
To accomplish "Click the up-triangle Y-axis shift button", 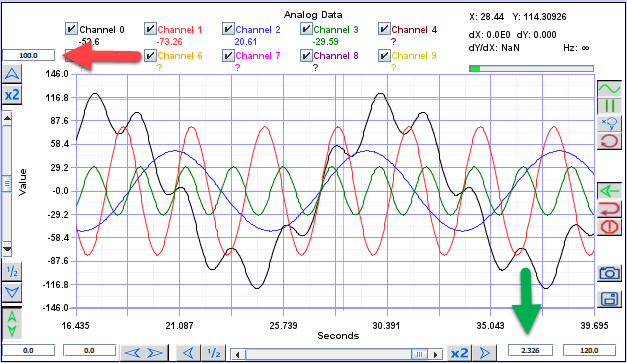I will click(x=12, y=74).
